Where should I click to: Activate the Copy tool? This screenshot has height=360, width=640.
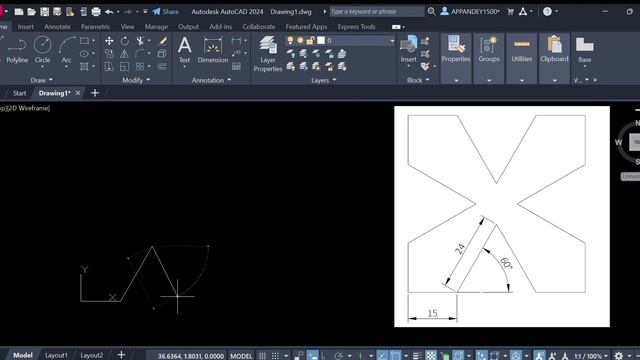(x=109, y=53)
